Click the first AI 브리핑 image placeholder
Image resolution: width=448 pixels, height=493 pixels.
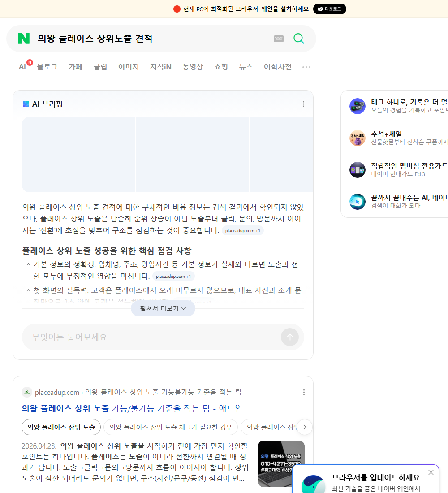click(x=78, y=154)
